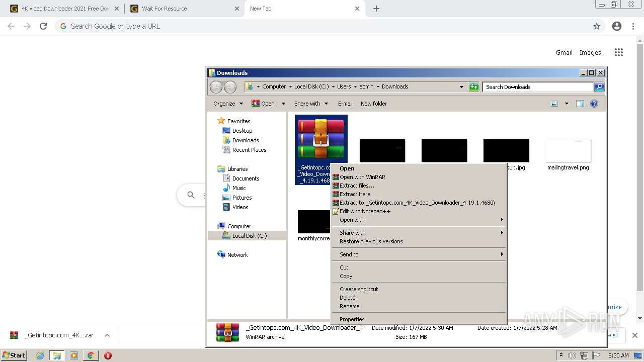Switch to Wait For Resource browser tab
Viewport: 644px width, 362px height.
[184, 9]
